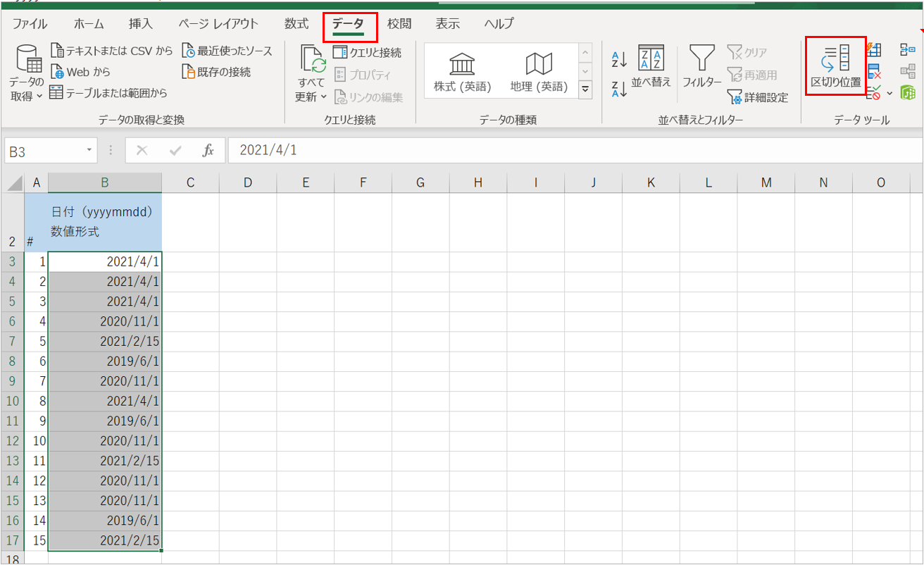Select the 地理 (英語) data type
Image resolution: width=924 pixels, height=565 pixels.
point(539,73)
